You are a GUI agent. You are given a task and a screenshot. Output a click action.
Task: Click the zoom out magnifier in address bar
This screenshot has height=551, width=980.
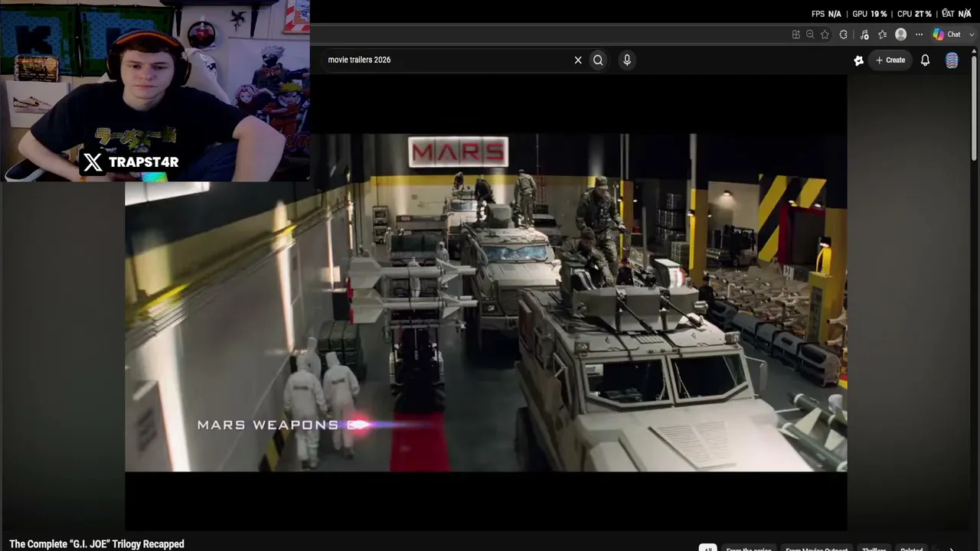point(810,34)
